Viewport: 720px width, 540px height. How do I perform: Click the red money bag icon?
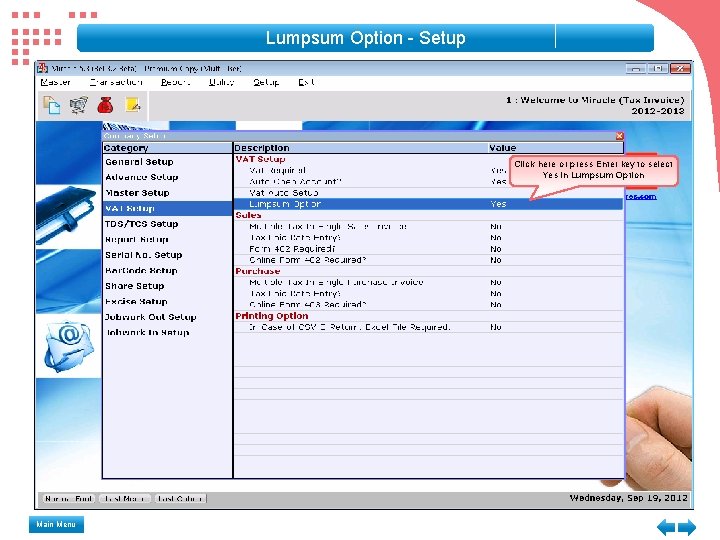pos(105,105)
